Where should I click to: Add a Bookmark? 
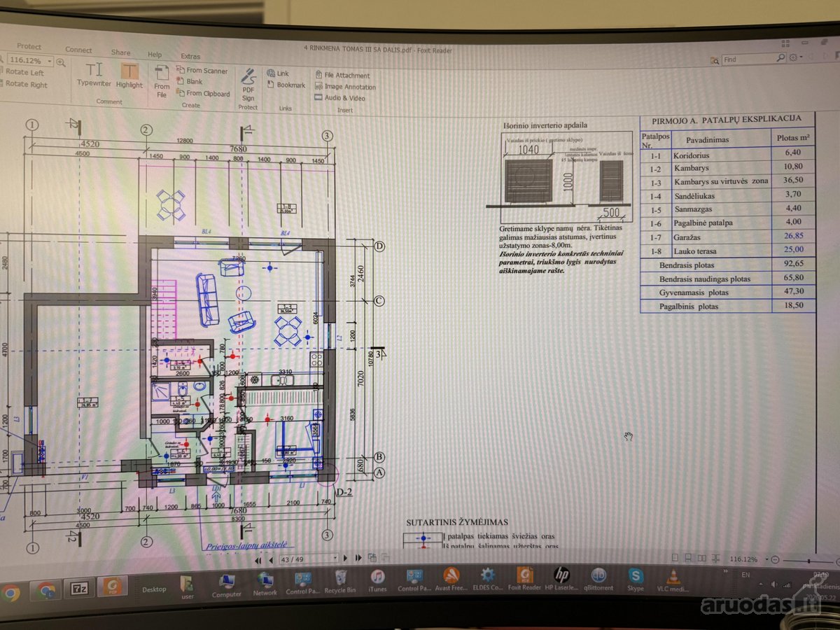286,85
